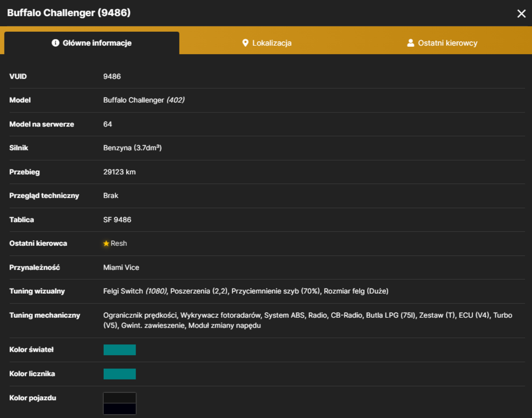Click the location pin icon
The width and height of the screenshot is (532, 418).
click(x=245, y=43)
